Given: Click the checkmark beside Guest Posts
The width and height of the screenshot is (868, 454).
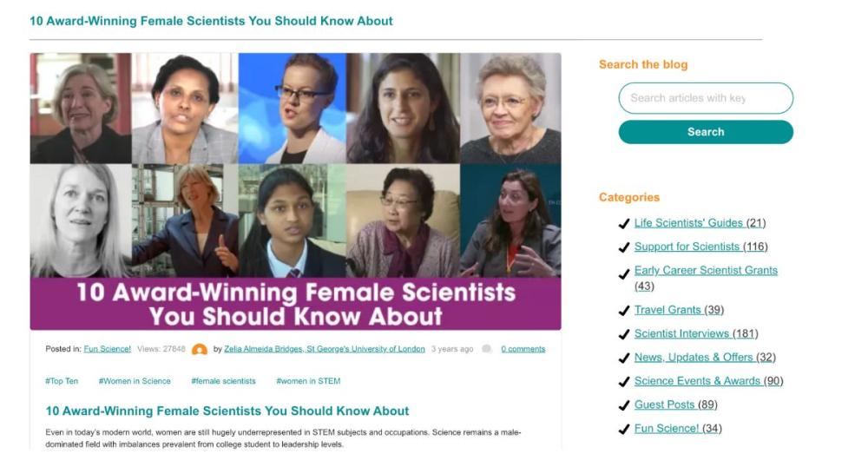Looking at the screenshot, I should point(624,405).
